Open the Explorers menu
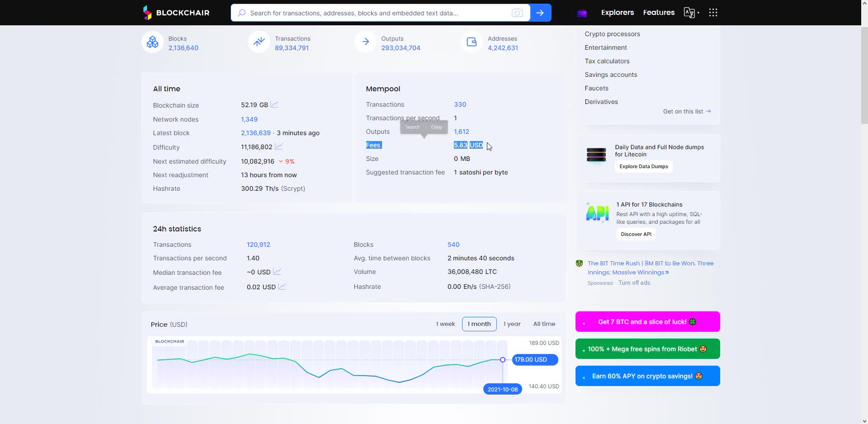 click(x=617, y=13)
